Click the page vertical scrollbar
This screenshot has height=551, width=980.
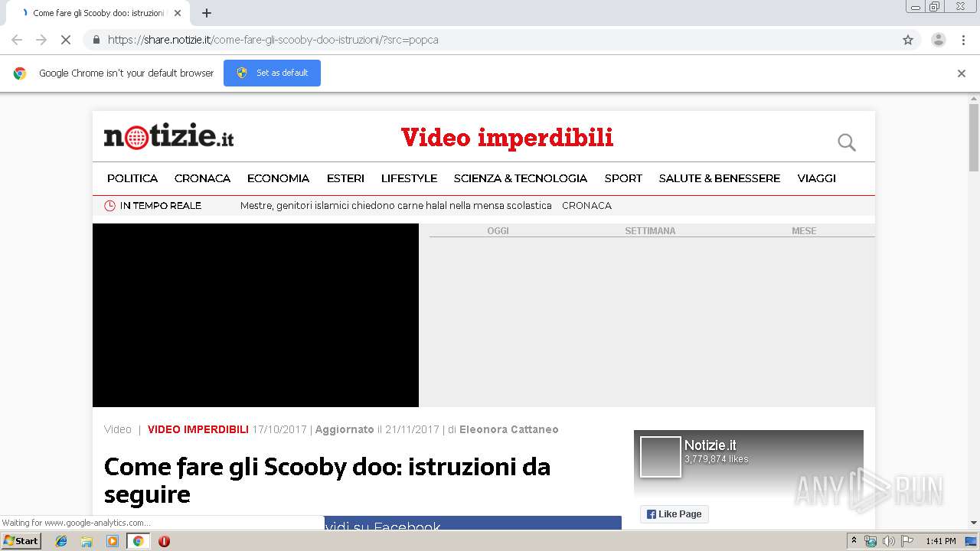click(974, 138)
